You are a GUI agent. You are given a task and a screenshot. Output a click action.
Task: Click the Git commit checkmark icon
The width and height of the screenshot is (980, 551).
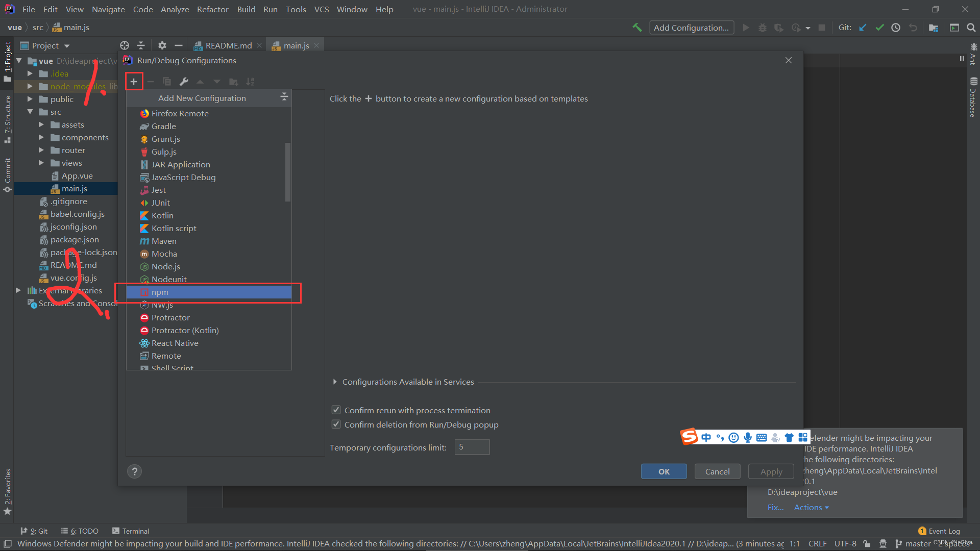tap(879, 28)
